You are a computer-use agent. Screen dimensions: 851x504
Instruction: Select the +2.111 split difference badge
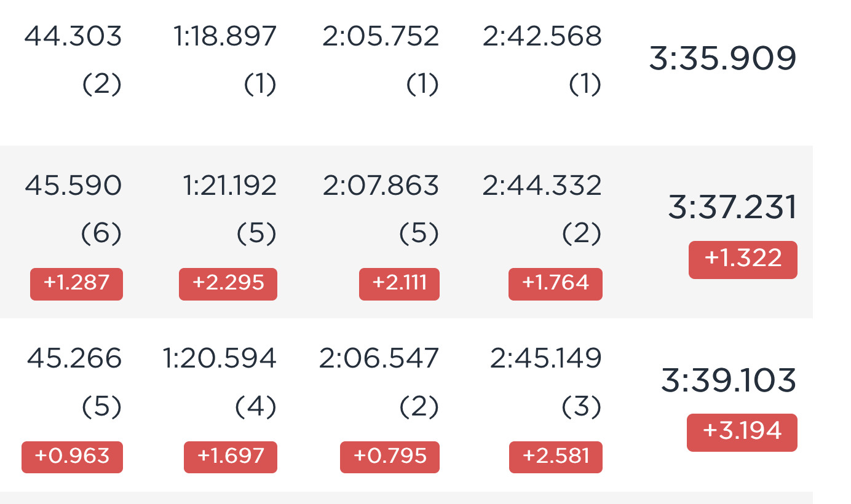coord(399,284)
